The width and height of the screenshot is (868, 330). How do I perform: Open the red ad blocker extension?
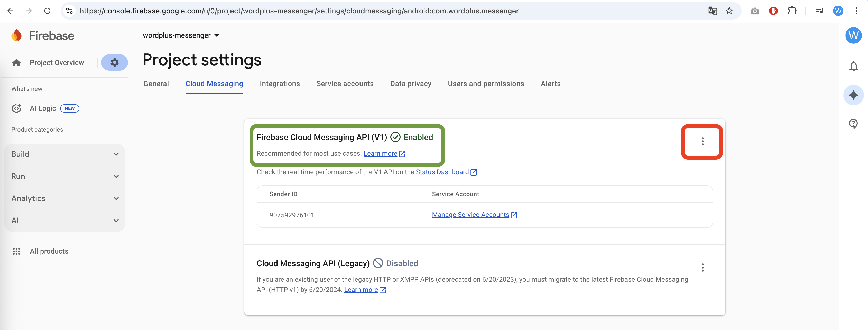coord(773,11)
